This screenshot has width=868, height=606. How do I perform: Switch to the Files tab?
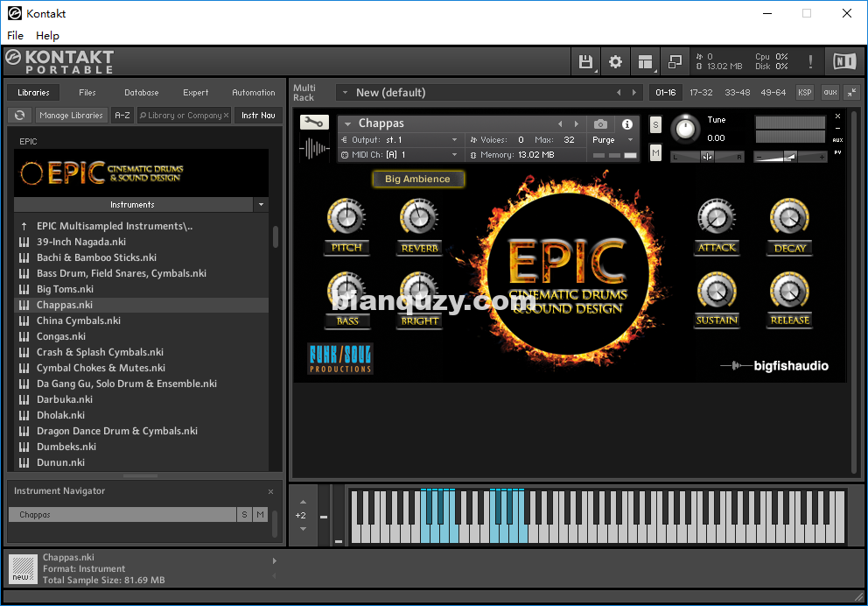(x=87, y=93)
